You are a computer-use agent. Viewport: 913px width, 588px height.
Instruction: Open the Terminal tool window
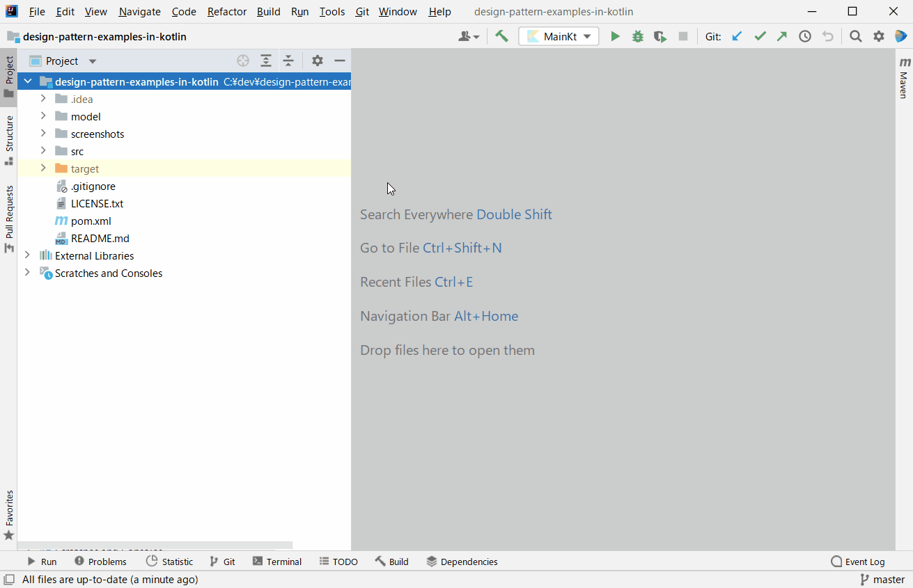tap(277, 562)
